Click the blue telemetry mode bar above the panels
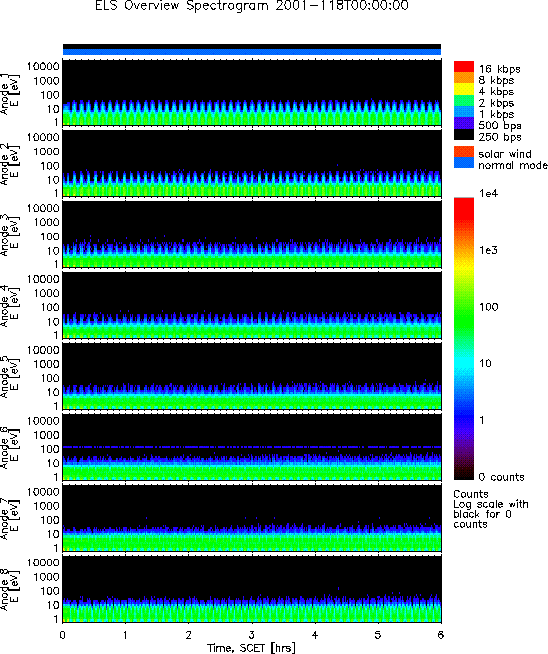The image size is (548, 654). 252,52
